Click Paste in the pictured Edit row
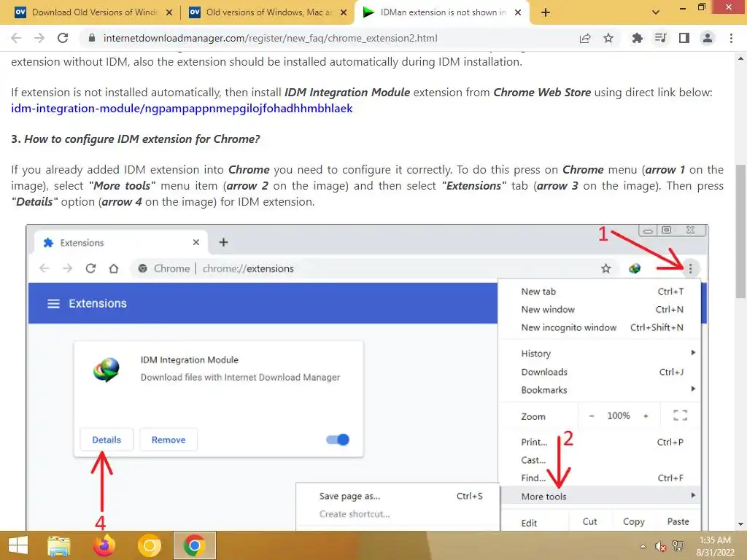The width and height of the screenshot is (747, 560). [x=678, y=521]
